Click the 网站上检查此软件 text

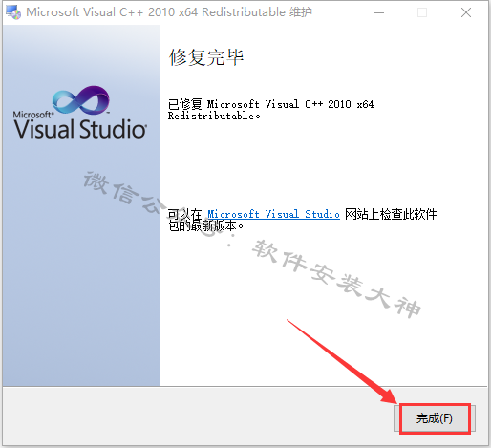click(x=391, y=214)
